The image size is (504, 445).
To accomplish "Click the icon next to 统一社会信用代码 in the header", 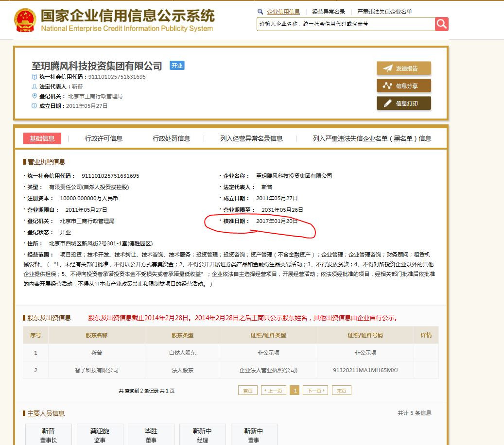I will point(35,77).
